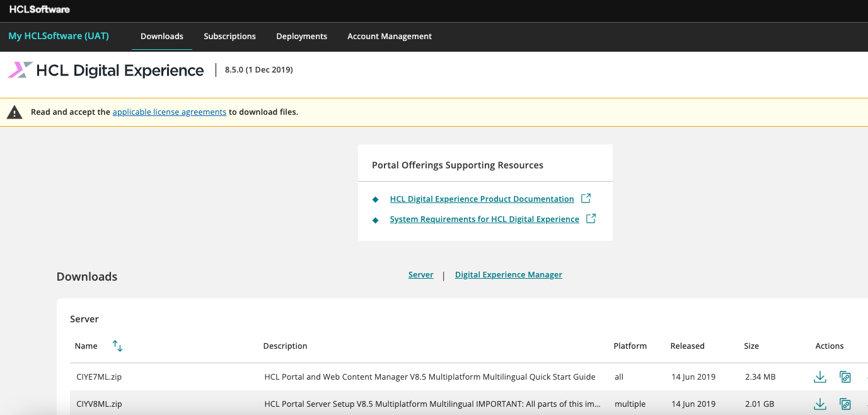Go to Account Management
The height and width of the screenshot is (415, 868).
(390, 37)
